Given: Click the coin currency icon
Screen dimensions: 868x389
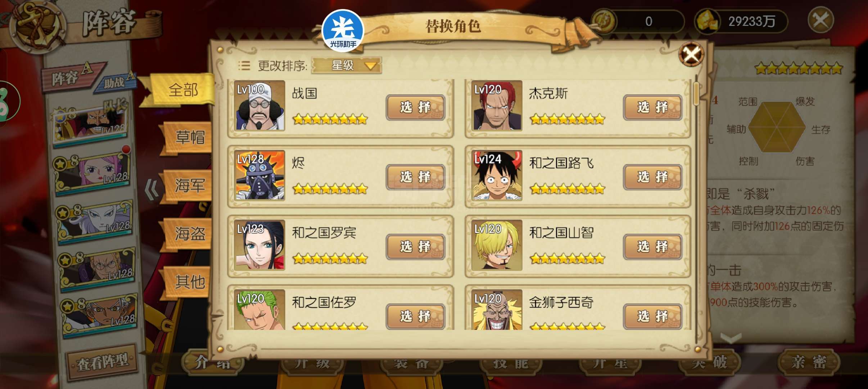Looking at the screenshot, I should [604, 21].
